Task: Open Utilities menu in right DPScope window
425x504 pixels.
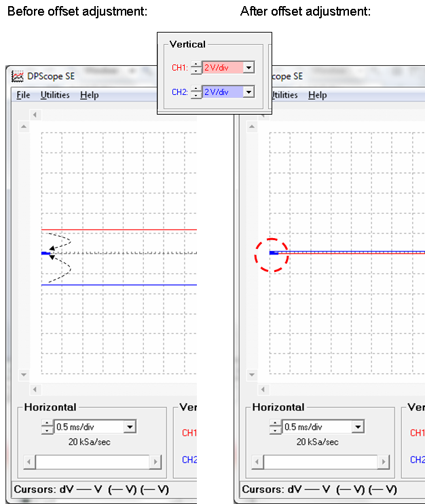Action: point(284,95)
